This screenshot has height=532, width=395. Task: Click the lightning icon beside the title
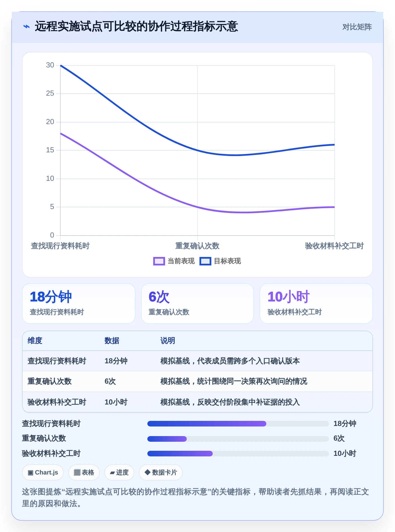click(27, 27)
